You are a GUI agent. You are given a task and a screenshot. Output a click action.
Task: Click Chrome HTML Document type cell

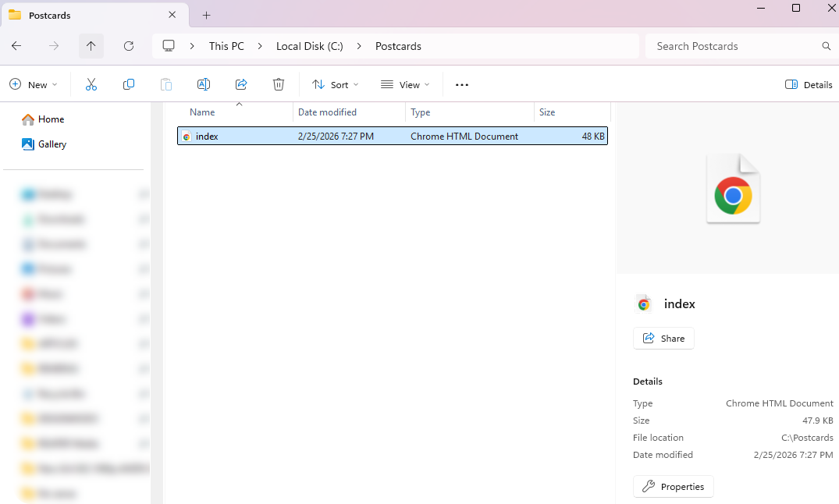tap(464, 137)
